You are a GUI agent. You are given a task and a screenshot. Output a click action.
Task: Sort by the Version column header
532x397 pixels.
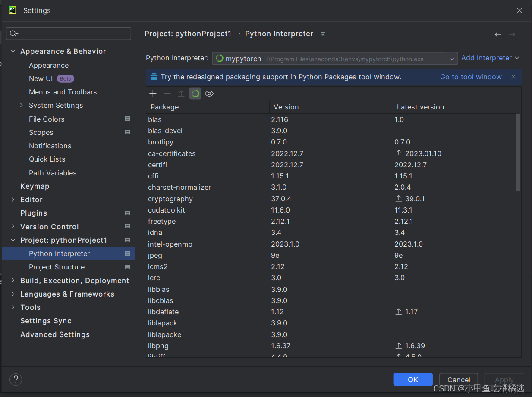(x=331, y=107)
